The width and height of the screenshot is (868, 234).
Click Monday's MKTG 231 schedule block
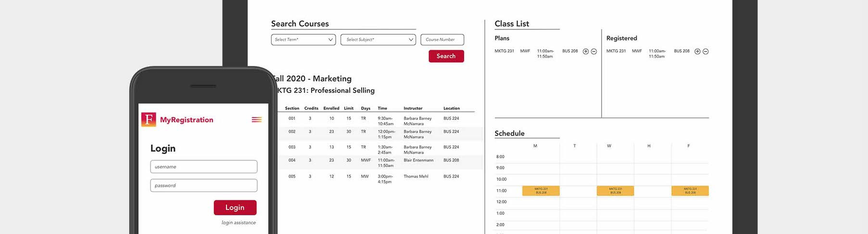pyautogui.click(x=541, y=191)
